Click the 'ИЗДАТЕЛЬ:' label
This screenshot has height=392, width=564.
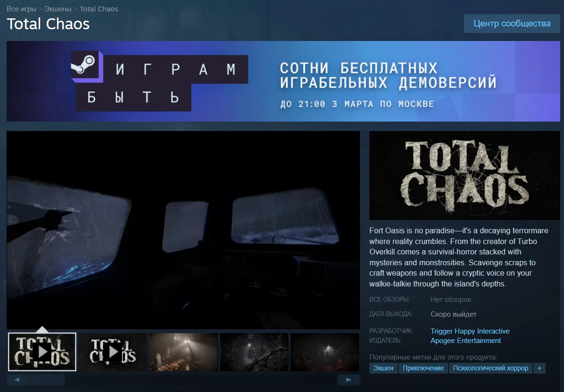[x=385, y=340]
